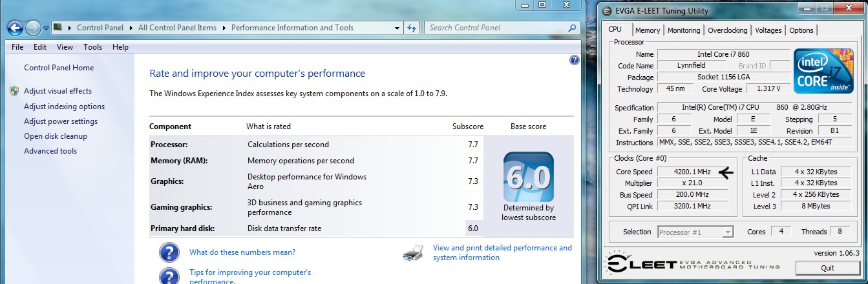This screenshot has height=284, width=868.
Task: Click the Bus Speed 200.0 MHz value
Action: coord(693,195)
